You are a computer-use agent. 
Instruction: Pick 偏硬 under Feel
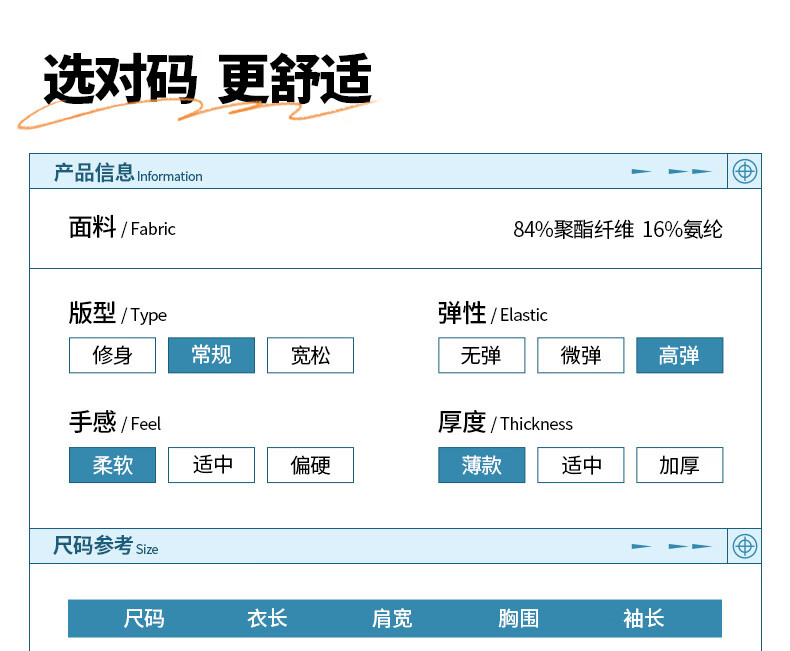[310, 465]
